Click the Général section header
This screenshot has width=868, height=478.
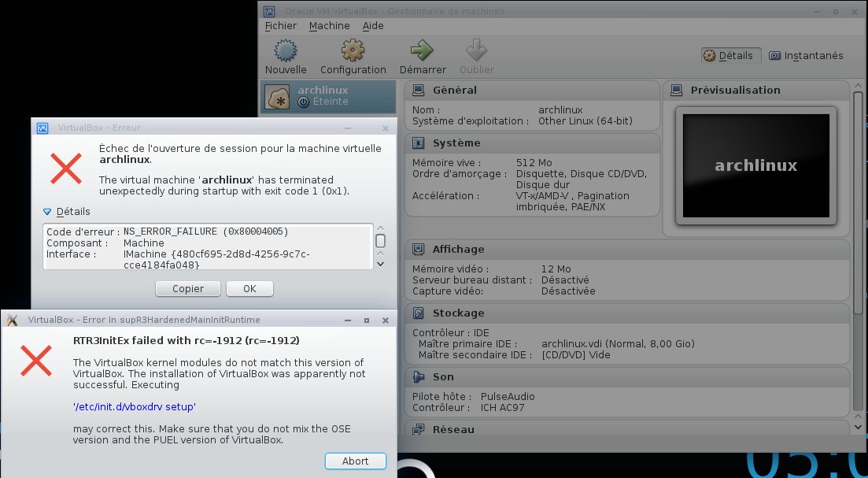(x=532, y=91)
